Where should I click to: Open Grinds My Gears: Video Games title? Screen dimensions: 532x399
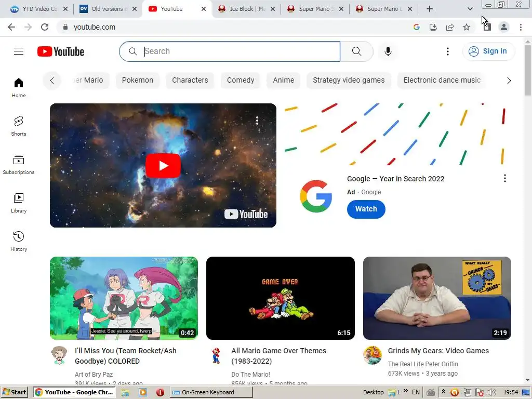438,351
